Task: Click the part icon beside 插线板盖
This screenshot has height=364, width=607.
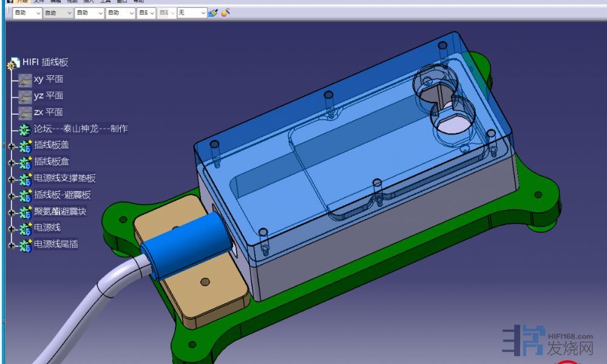Action: [x=25, y=146]
